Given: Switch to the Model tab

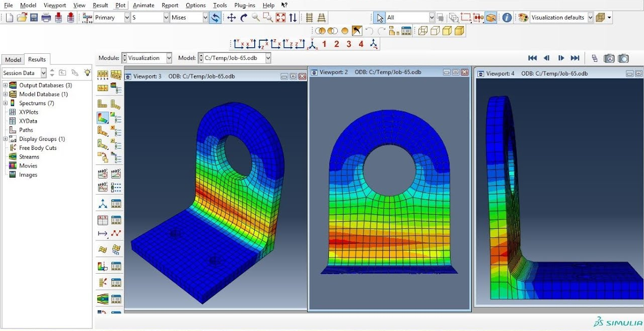Looking at the screenshot, I should [13, 59].
